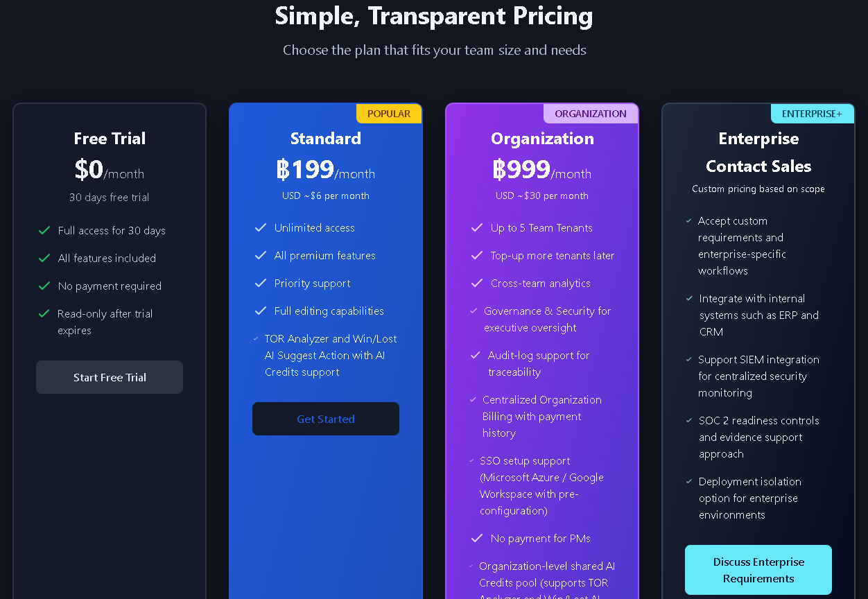This screenshot has height=599, width=868.
Task: Click the Enterprise Contact Sales heading
Action: pos(758,153)
